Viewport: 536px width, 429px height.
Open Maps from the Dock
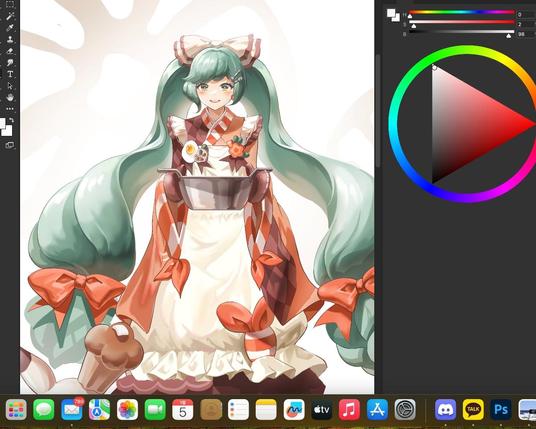(99, 410)
